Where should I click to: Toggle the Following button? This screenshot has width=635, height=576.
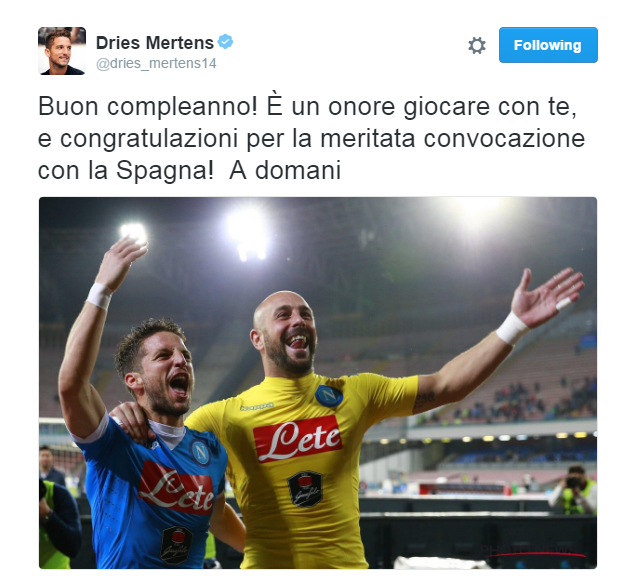pyautogui.click(x=548, y=45)
